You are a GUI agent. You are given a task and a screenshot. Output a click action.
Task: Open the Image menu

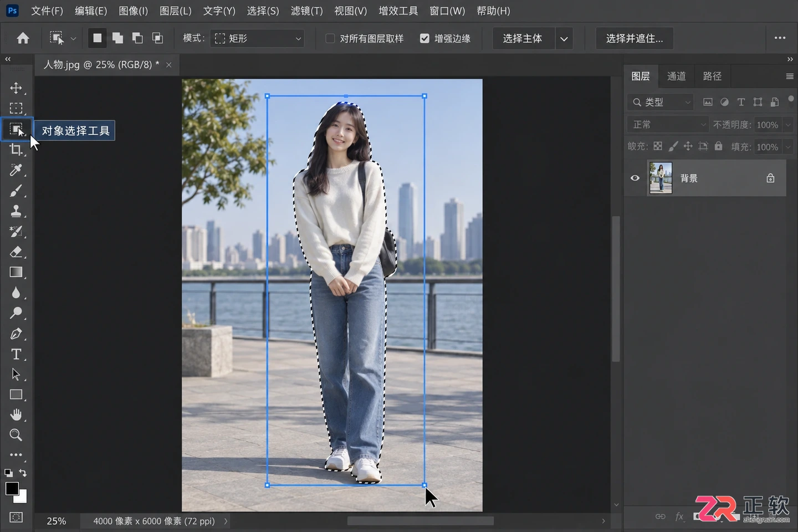pyautogui.click(x=133, y=11)
